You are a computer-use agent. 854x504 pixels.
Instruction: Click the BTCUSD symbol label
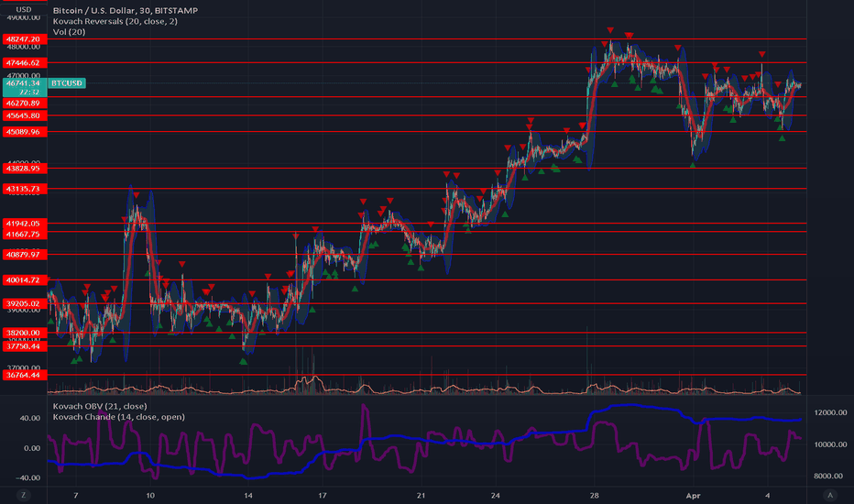point(67,82)
